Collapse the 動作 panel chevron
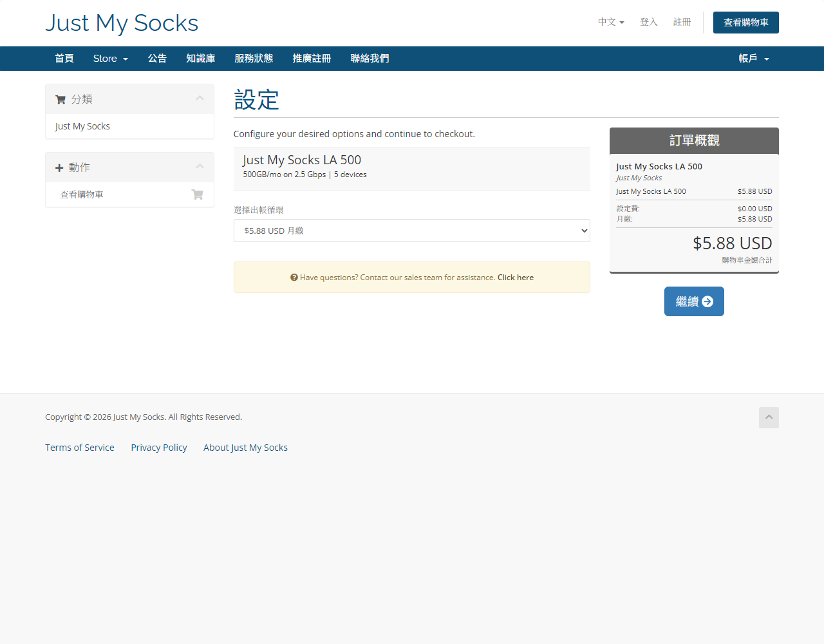The height and width of the screenshot is (644, 824). click(200, 167)
